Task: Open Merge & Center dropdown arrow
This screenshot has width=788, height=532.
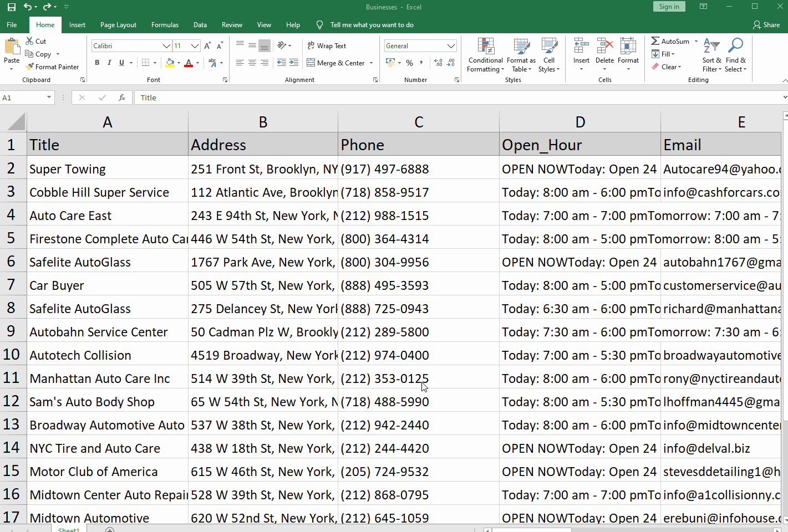Action: [371, 63]
